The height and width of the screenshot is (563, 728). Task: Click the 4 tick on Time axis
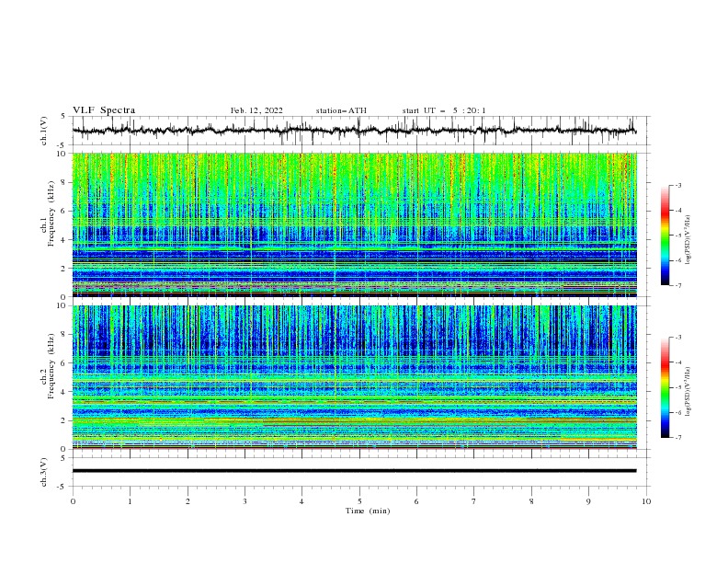click(301, 501)
